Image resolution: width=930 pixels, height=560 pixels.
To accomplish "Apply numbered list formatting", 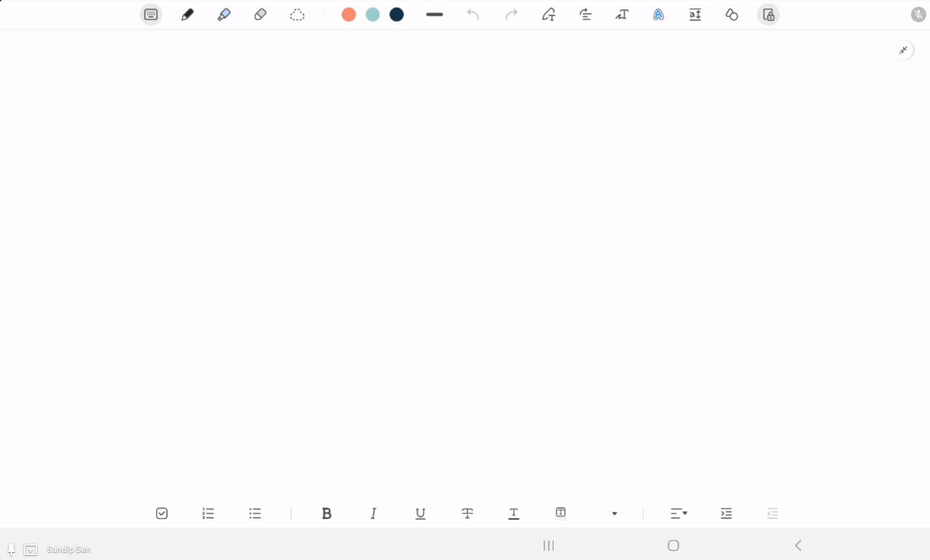I will (208, 514).
